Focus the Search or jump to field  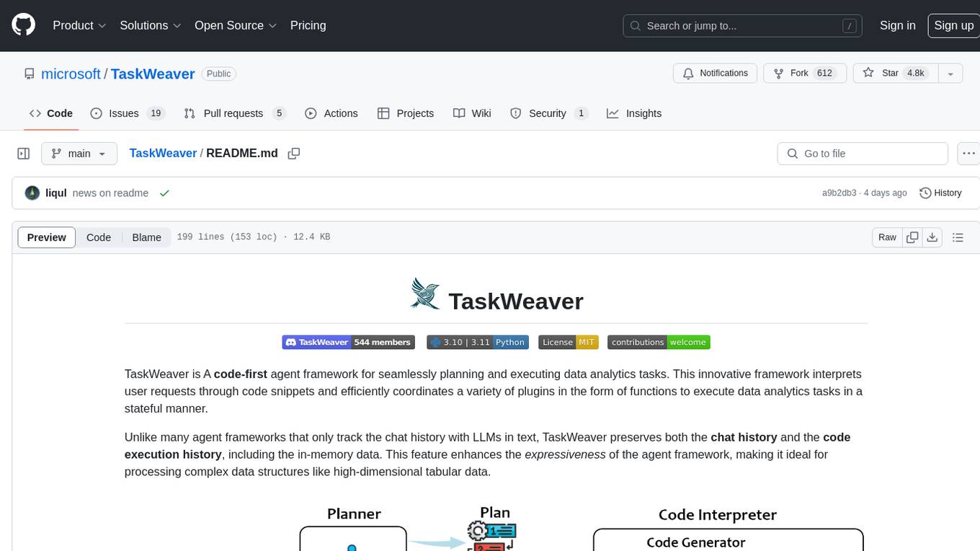[744, 25]
